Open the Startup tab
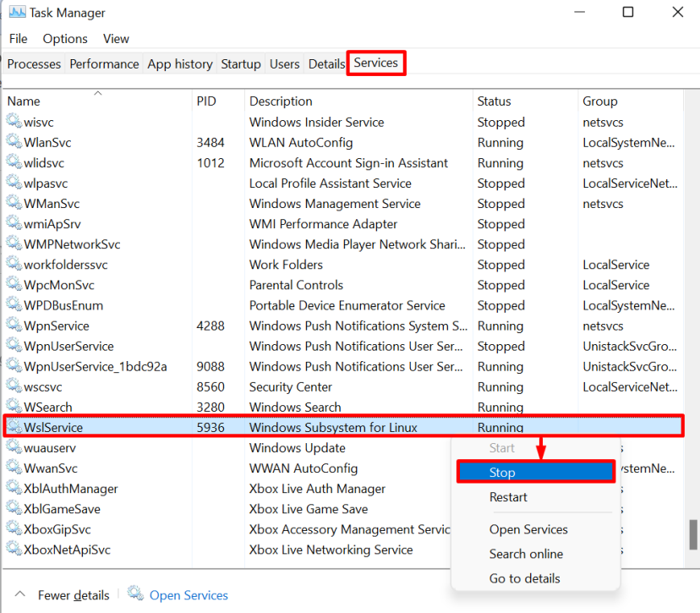Image resolution: width=700 pixels, height=613 pixels. (240, 64)
